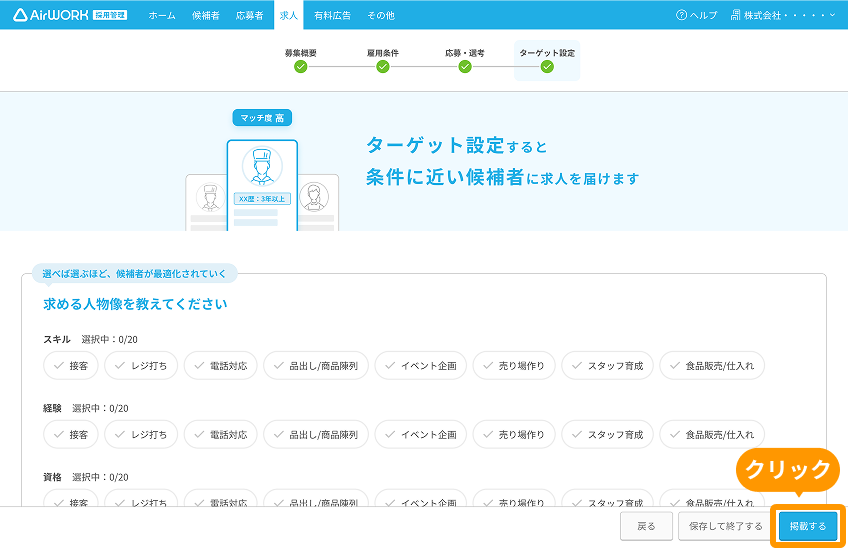This screenshot has width=848, height=552.
Task: Click heading 求める人物像を教えてください
Action: click(x=135, y=304)
